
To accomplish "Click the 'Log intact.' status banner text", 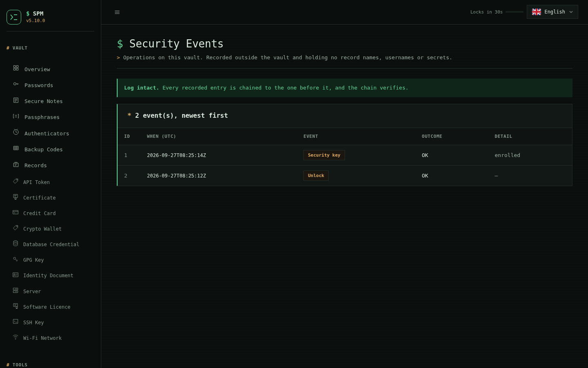I will [x=141, y=88].
